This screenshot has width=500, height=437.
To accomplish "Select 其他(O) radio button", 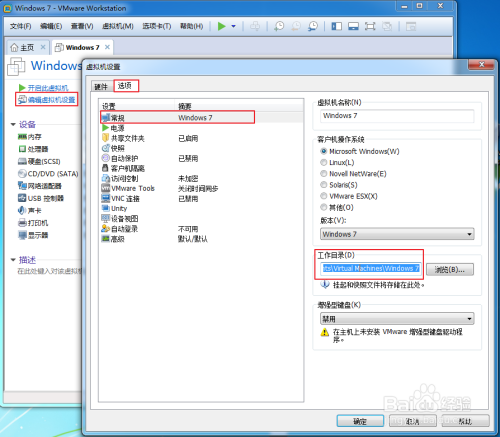I will point(323,207).
